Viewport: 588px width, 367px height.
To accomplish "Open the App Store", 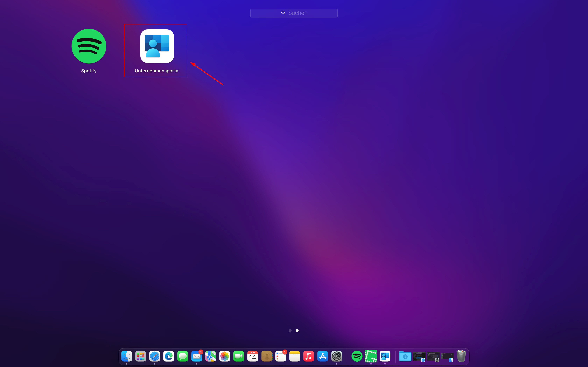I will pyautogui.click(x=323, y=356).
